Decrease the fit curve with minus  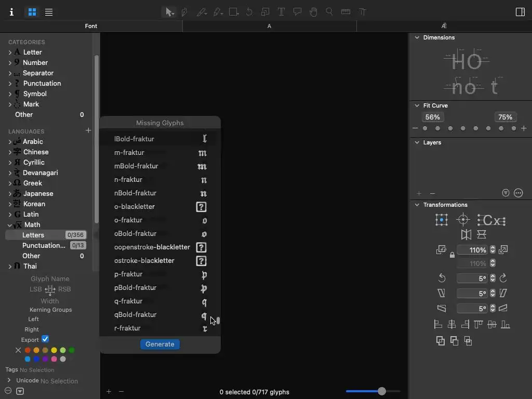pos(415,128)
